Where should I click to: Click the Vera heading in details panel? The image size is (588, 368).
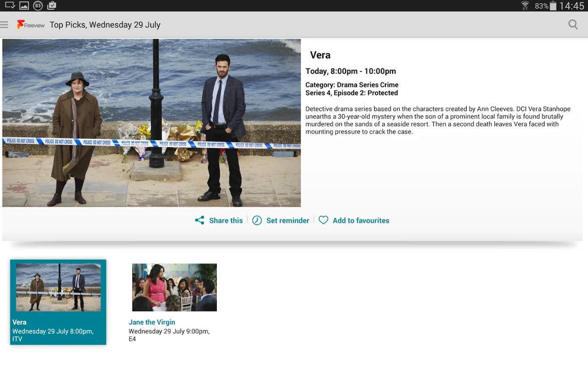pos(320,55)
